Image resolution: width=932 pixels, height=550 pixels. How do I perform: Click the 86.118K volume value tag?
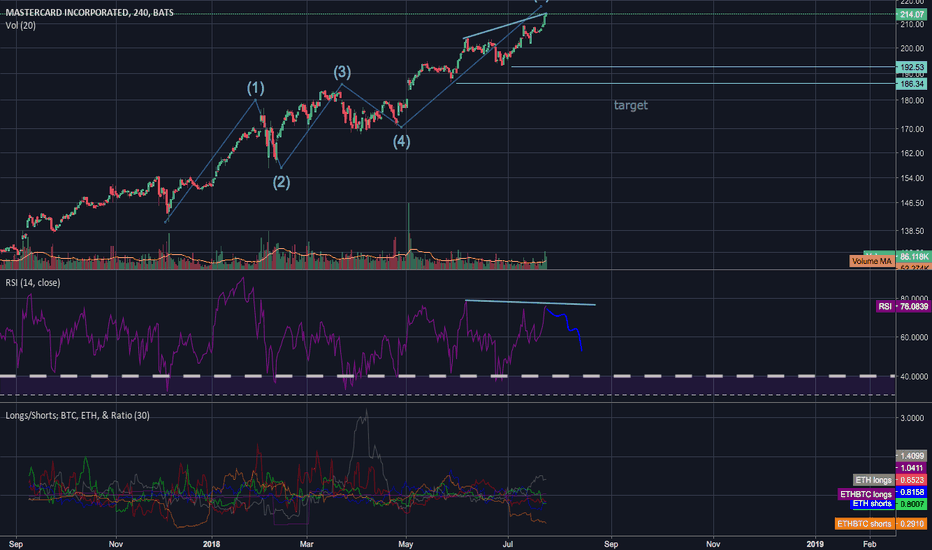point(912,256)
